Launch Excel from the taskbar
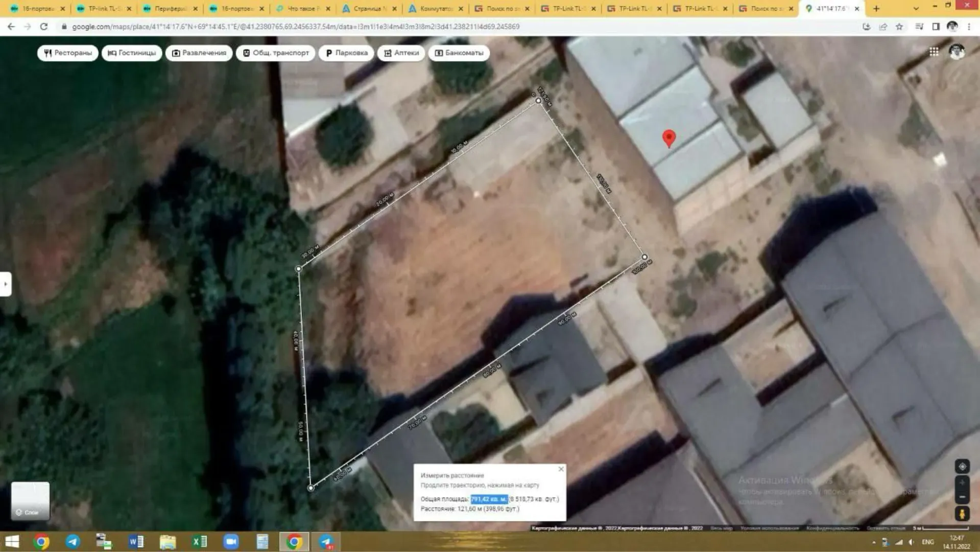Viewport: 980px width, 552px height. click(x=199, y=542)
